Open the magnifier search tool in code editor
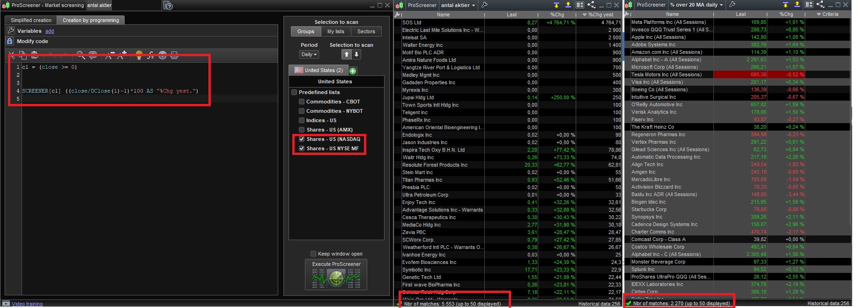This screenshot has height=308, width=868. tap(81, 55)
